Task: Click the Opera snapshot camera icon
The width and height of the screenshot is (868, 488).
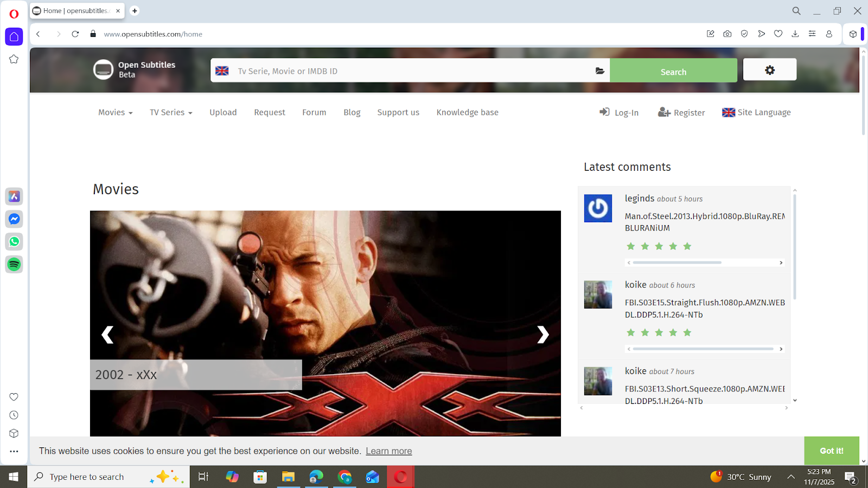Action: pyautogui.click(x=727, y=34)
